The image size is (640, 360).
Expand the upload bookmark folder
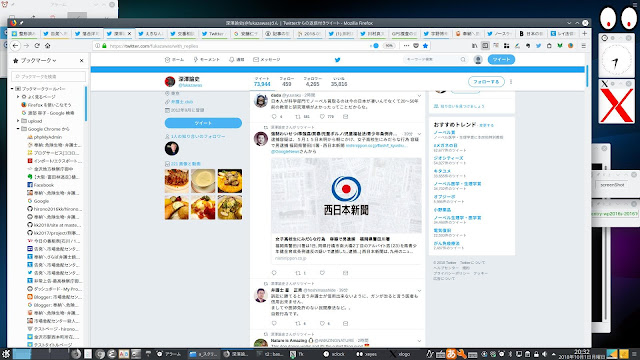tap(18, 121)
